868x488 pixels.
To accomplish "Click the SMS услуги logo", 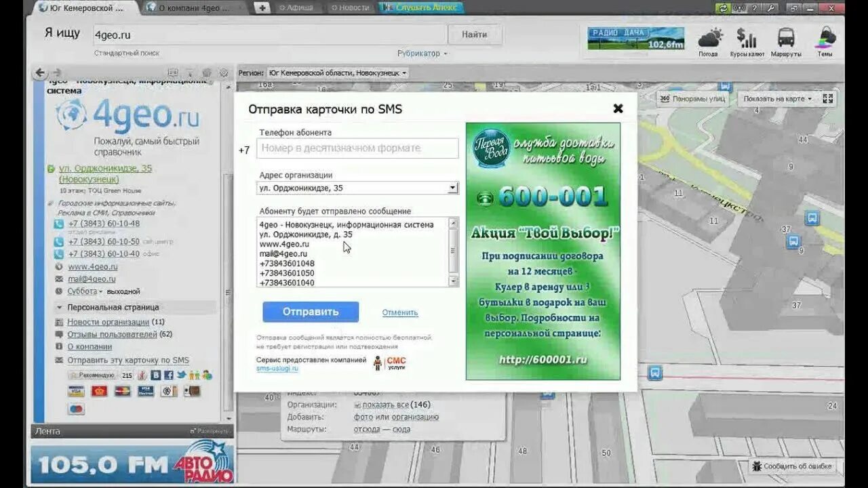I will [x=390, y=363].
